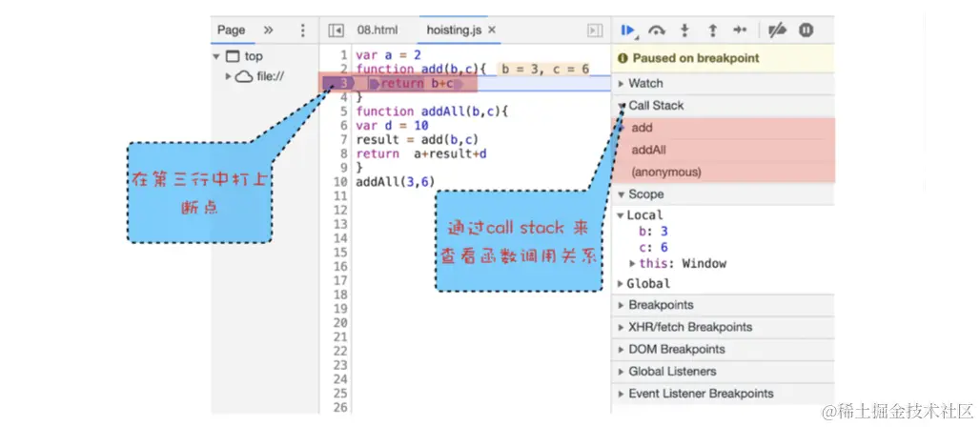Click local variable c: 6
The width and height of the screenshot is (980, 427).
(x=653, y=248)
